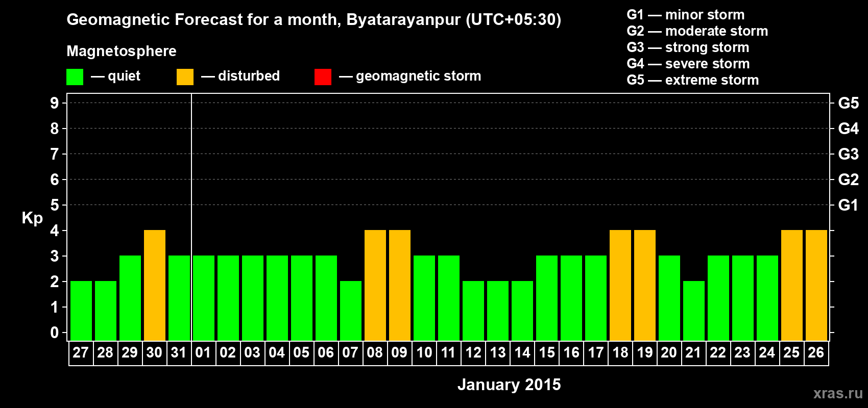The width and height of the screenshot is (868, 408).
Task: Click date cell 01 on the x-axis
Action: [203, 353]
